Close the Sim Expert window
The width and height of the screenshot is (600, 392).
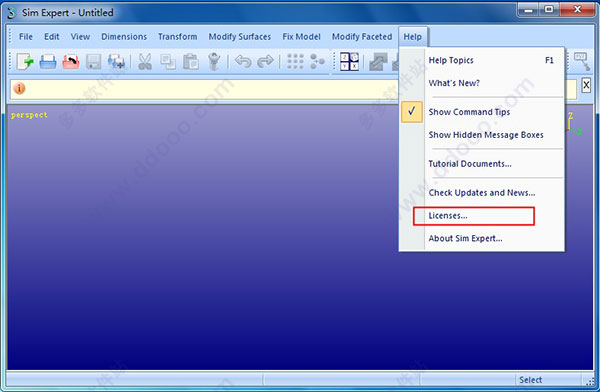(578, 10)
